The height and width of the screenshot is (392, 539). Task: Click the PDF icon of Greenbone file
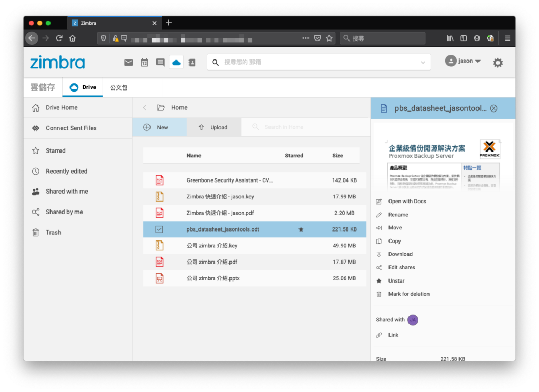point(159,180)
